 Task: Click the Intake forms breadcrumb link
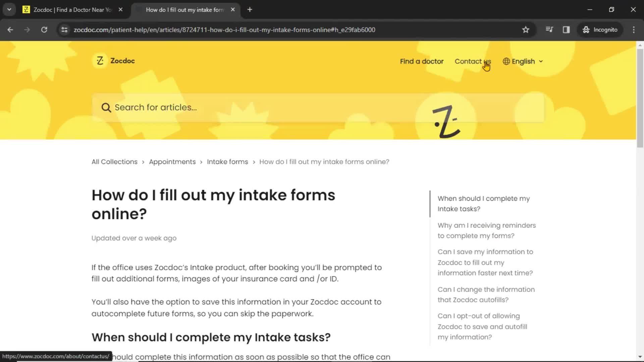click(x=227, y=161)
